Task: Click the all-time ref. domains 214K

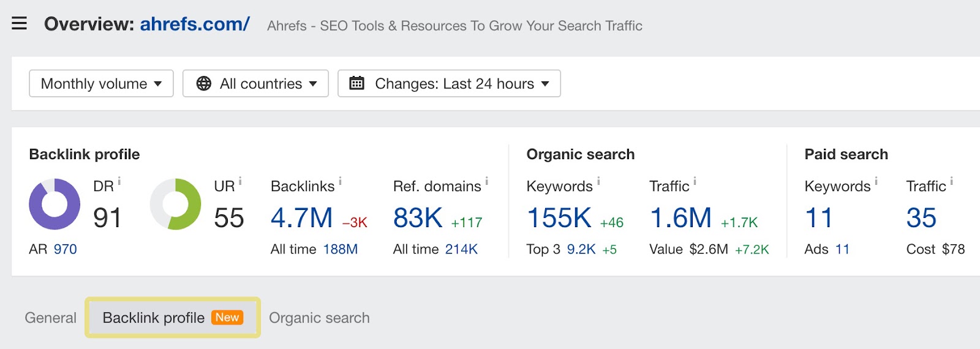Action: (462, 249)
